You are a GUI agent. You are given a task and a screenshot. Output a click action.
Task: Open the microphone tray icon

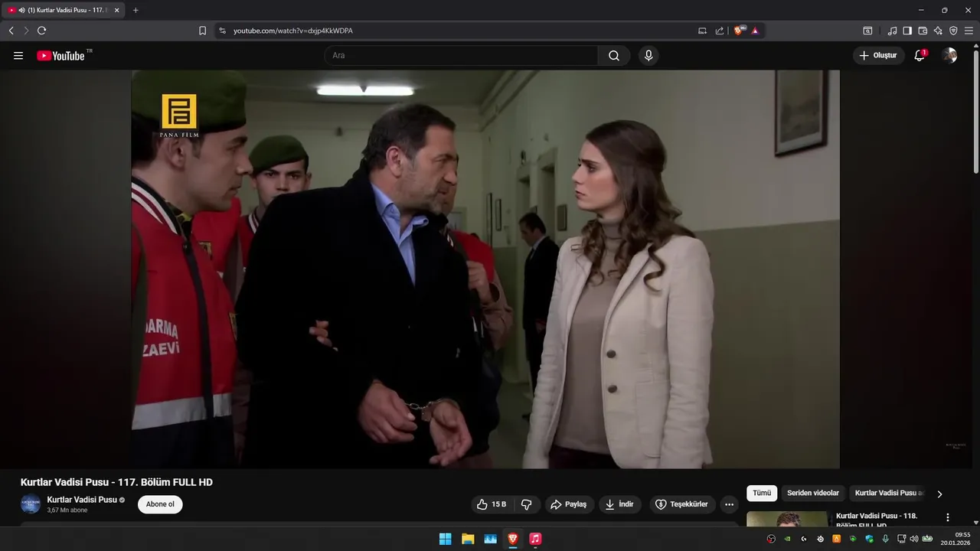[x=885, y=539]
